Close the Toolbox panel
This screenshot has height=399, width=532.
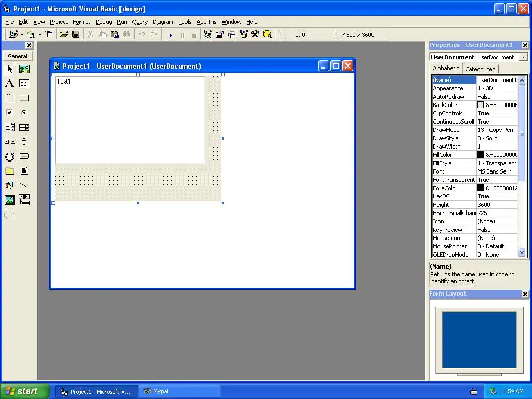pos(29,45)
